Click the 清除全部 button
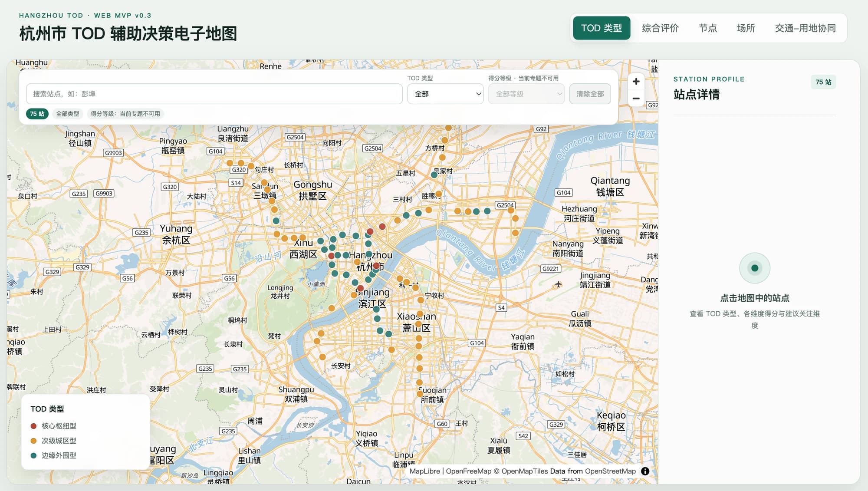This screenshot has width=868, height=491. pos(590,94)
